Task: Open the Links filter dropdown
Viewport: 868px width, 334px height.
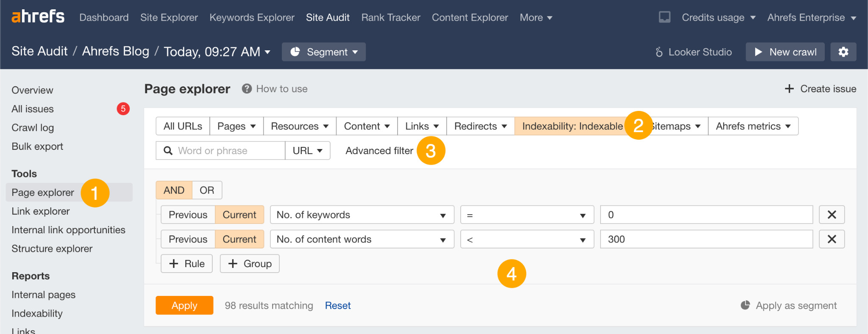Action: click(x=422, y=126)
